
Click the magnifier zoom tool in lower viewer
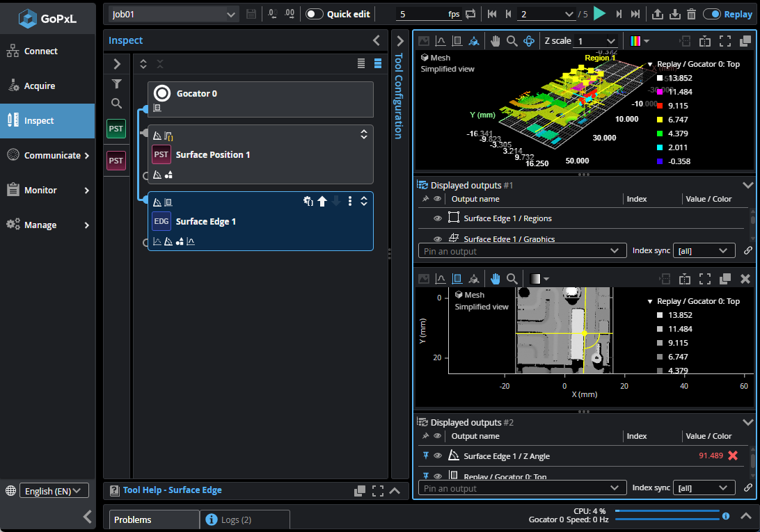coord(512,279)
